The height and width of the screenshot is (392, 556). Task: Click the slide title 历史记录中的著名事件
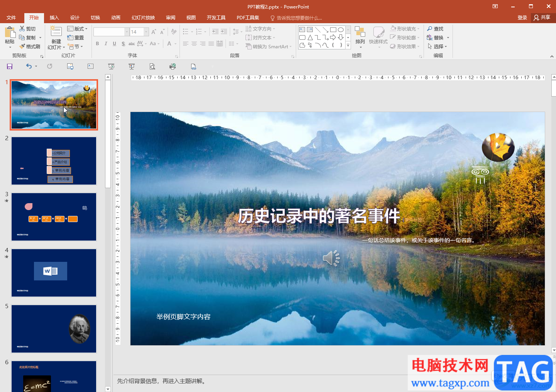[319, 216]
